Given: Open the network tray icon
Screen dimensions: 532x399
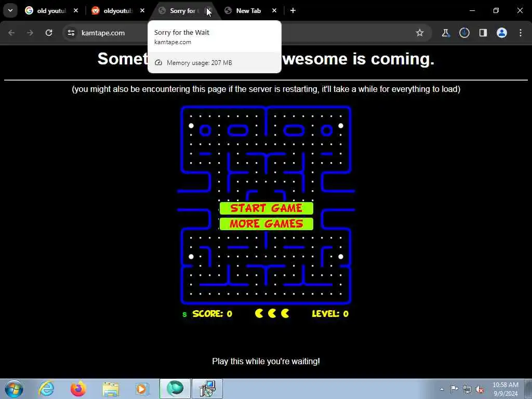Looking at the screenshot, I should point(467,390).
